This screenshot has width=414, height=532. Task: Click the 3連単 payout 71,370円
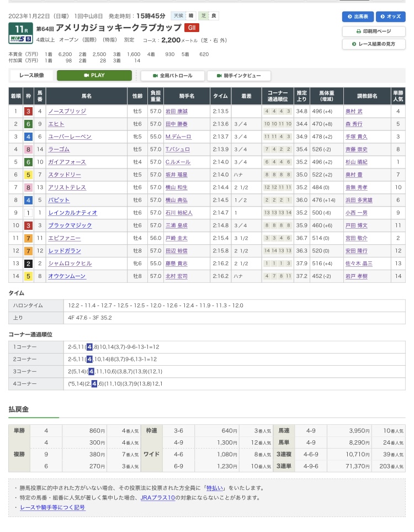[349, 466]
